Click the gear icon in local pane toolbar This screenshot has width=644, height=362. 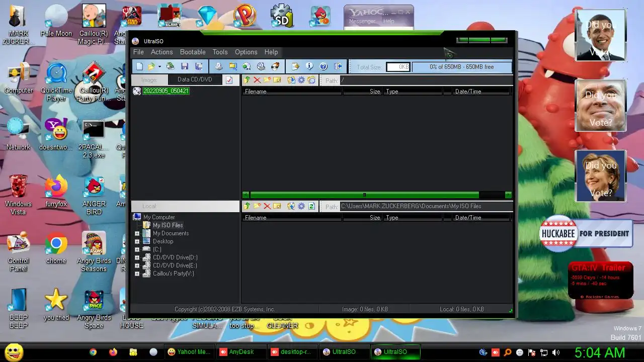(x=301, y=206)
